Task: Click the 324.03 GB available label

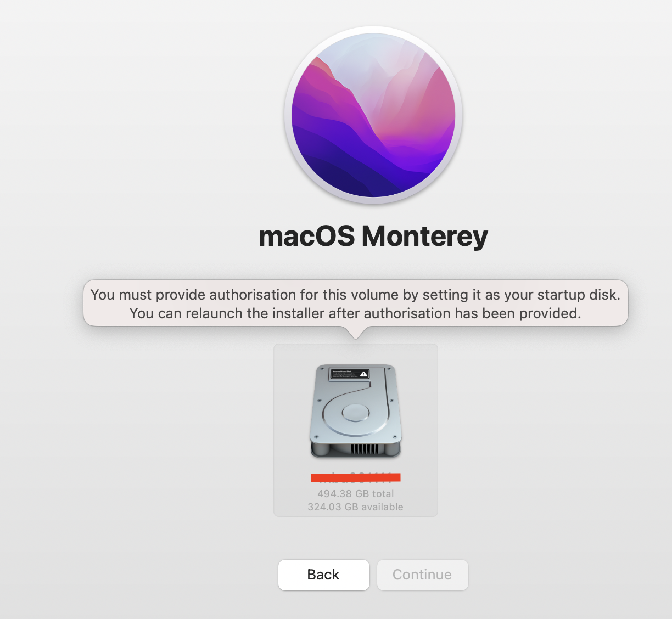Action: (356, 507)
